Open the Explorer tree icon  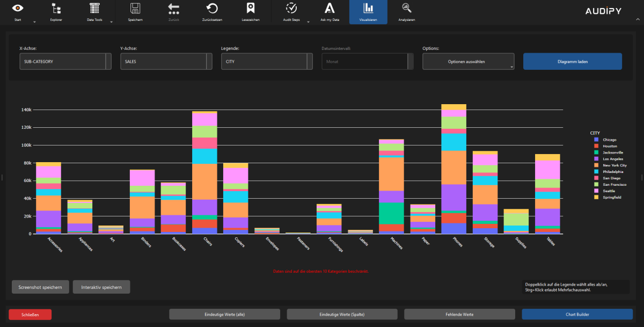coord(56,8)
